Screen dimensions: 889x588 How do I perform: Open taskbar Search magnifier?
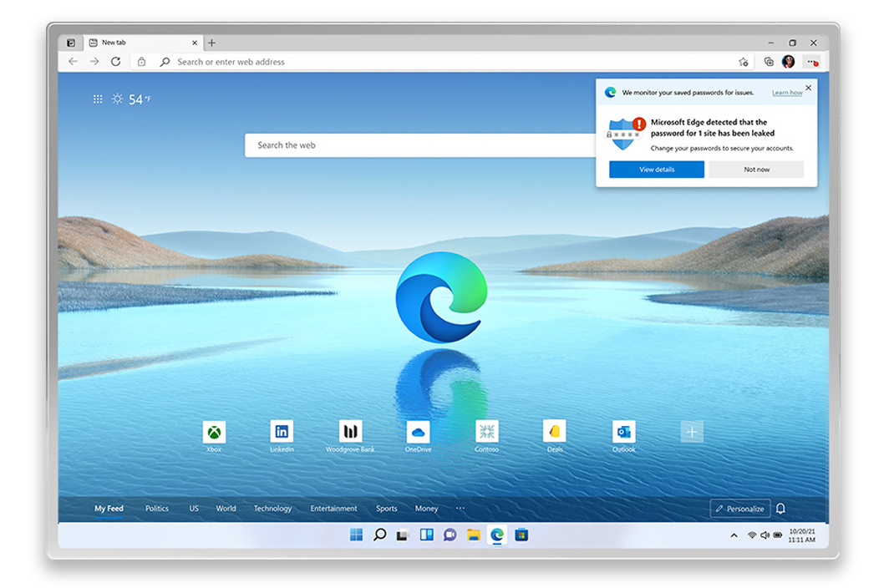[380, 535]
